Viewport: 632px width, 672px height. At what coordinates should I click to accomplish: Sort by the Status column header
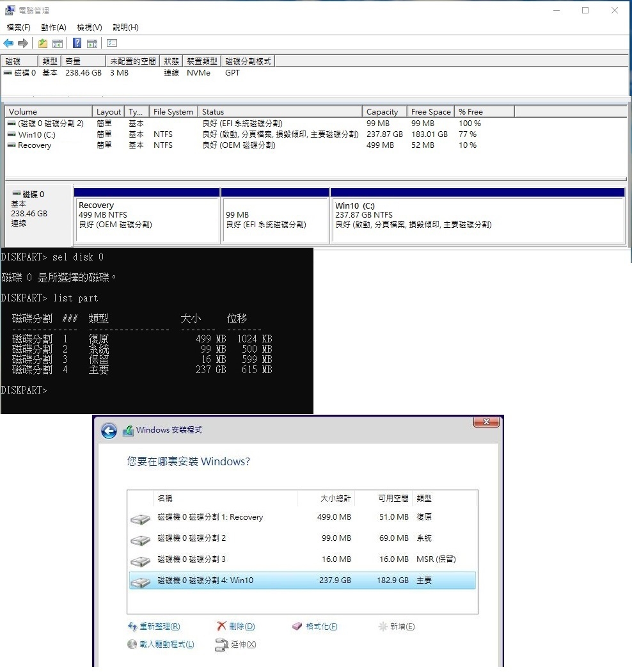point(280,112)
